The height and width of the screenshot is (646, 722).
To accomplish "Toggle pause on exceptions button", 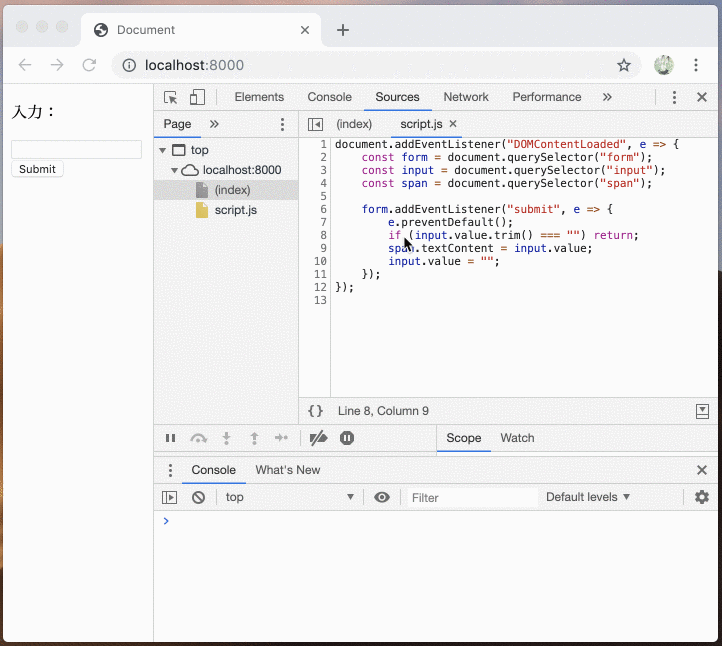I will 347,438.
